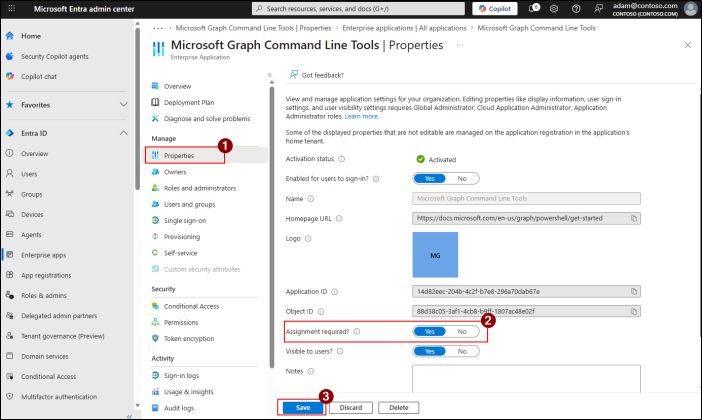Set Enabled for users to sign-in to Yes
The height and width of the screenshot is (420, 702).
coord(429,179)
